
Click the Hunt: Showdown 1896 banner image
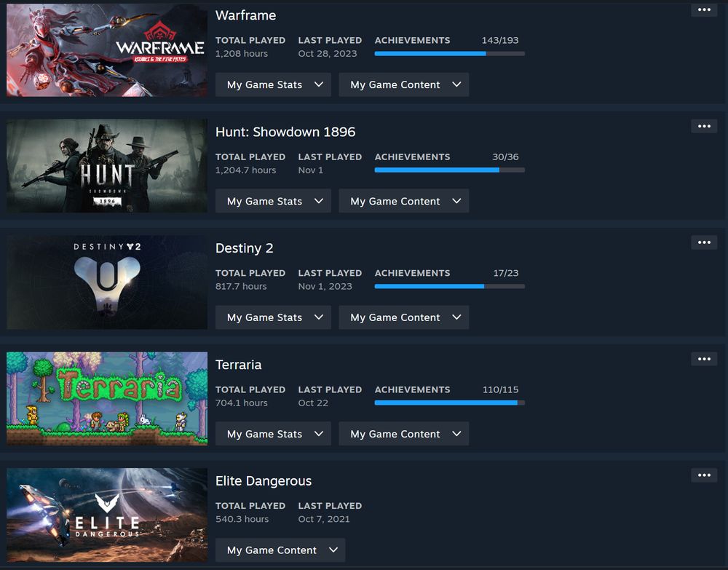(107, 166)
